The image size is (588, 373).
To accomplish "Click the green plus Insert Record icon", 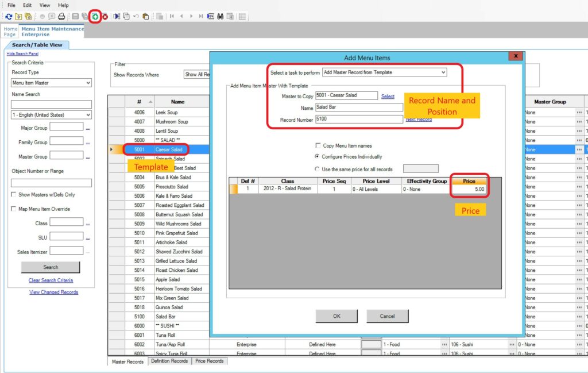I will [x=95, y=17].
